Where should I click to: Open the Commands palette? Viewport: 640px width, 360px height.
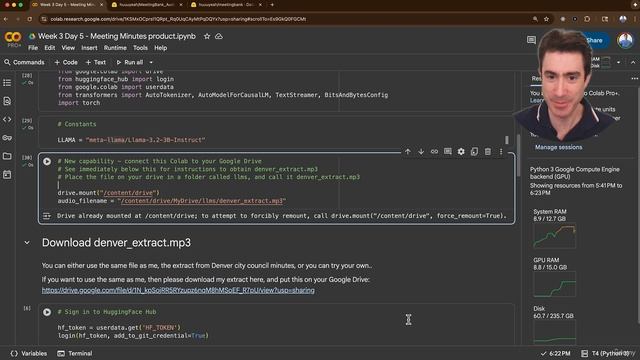click(24, 62)
